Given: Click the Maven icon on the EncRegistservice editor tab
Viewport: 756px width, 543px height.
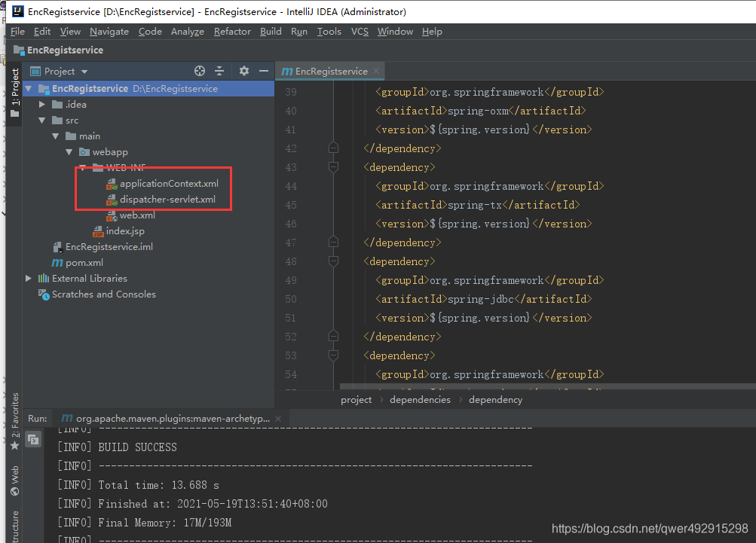Looking at the screenshot, I should coord(287,72).
